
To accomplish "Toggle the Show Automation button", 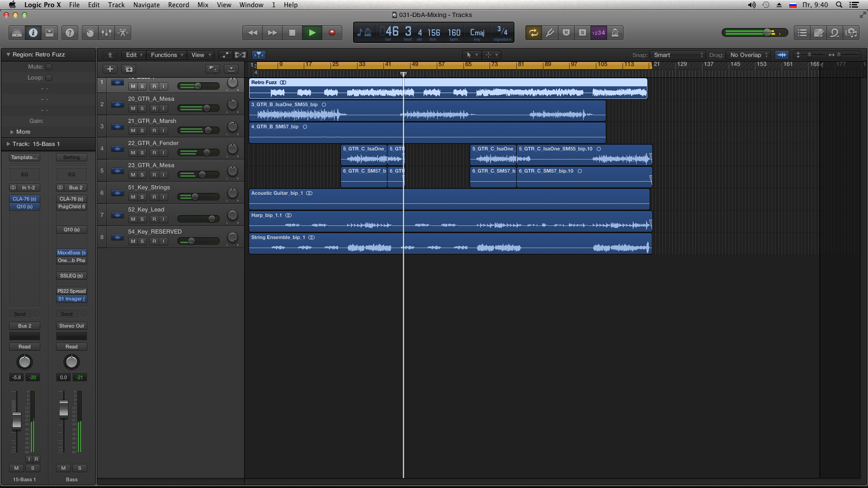I will point(225,55).
